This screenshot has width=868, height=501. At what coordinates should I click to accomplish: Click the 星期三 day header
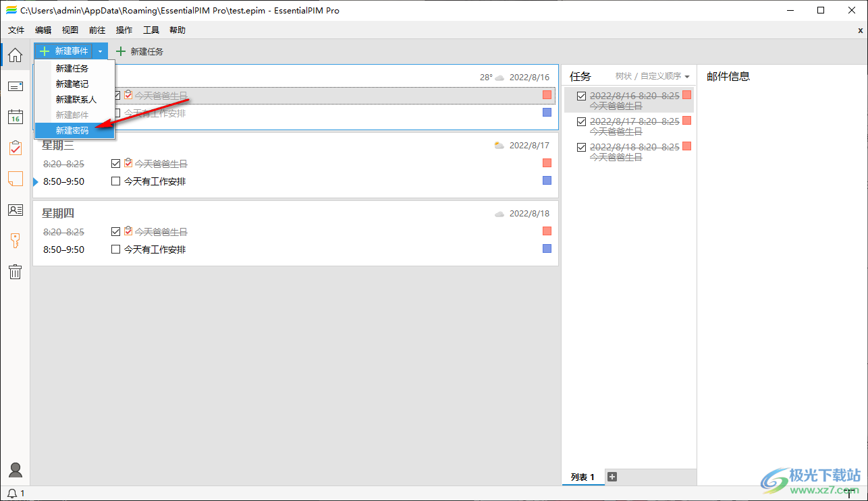coord(58,145)
